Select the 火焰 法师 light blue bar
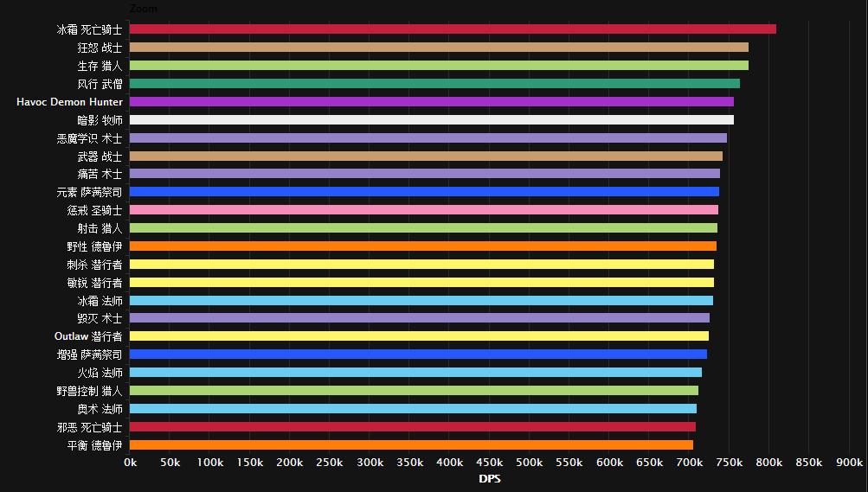The height and width of the screenshot is (492, 868). 415,373
